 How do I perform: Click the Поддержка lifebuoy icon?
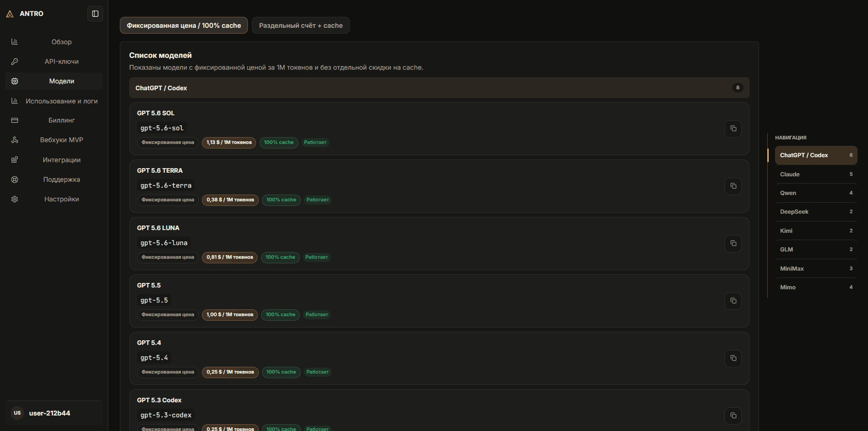[15, 180]
